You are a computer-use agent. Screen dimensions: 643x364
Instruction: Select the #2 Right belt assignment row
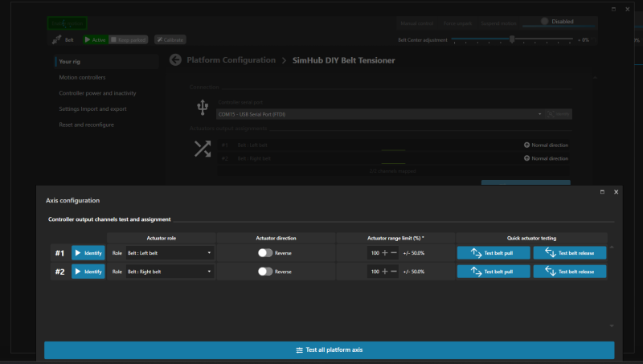pos(394,158)
